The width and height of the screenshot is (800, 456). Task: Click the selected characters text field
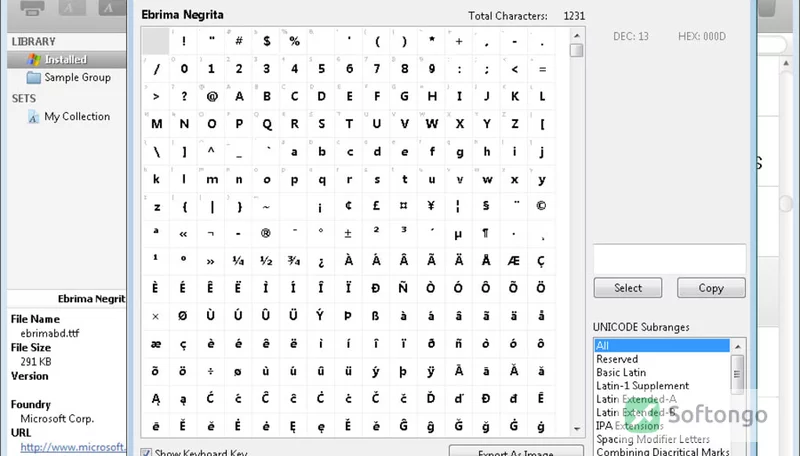coord(669,259)
